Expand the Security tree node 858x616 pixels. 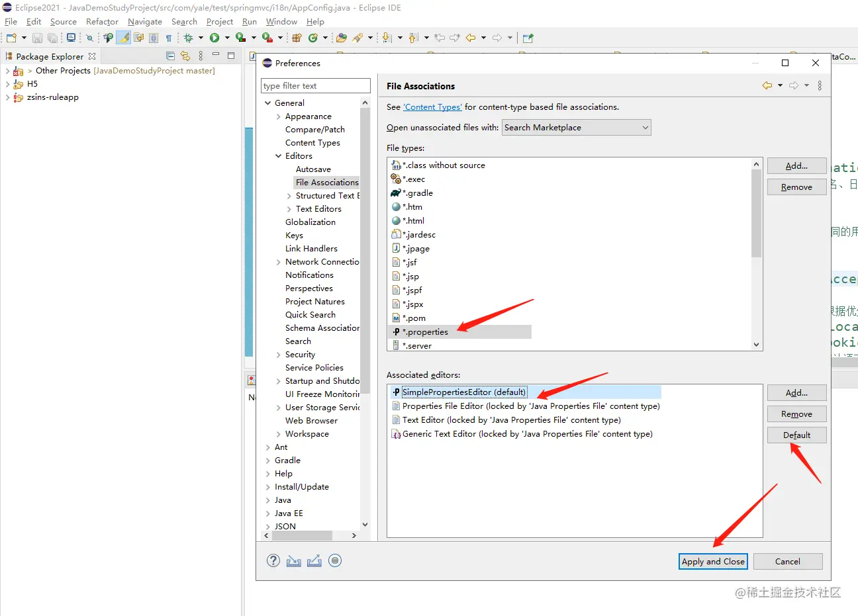click(x=279, y=355)
